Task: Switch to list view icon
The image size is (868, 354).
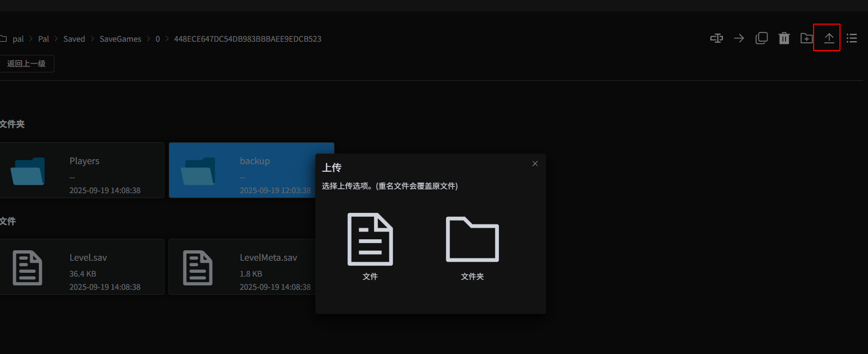Action: (x=852, y=38)
